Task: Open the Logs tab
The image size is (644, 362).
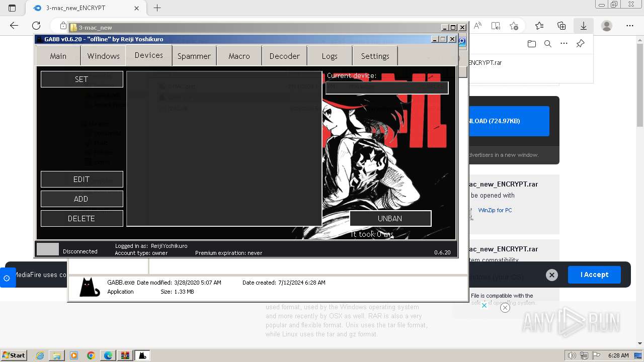Action: [x=330, y=56]
